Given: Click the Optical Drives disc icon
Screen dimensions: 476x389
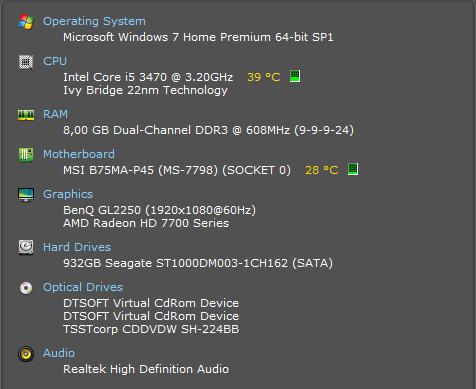Looking at the screenshot, I should click(26, 288).
